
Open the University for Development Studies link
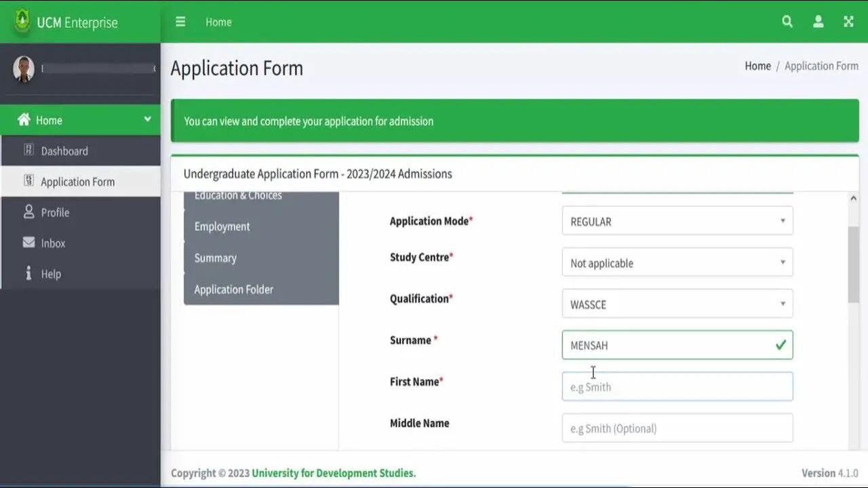334,473
